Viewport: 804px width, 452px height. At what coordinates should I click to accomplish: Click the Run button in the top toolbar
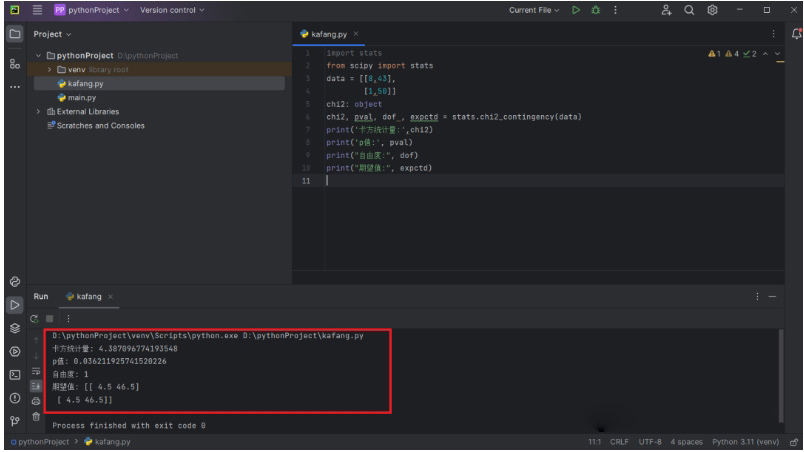[x=577, y=11]
